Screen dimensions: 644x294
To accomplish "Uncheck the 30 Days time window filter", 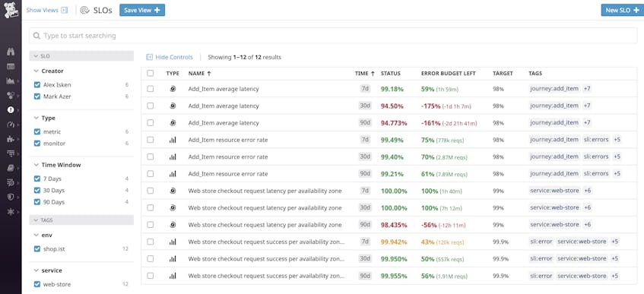I will tap(37, 191).
